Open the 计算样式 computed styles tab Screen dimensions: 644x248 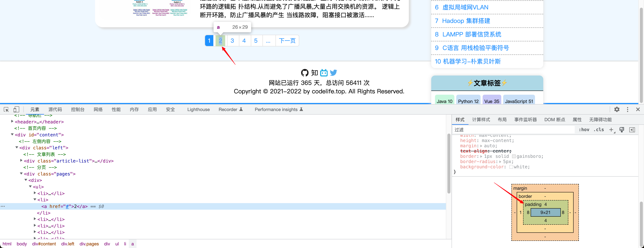481,120
